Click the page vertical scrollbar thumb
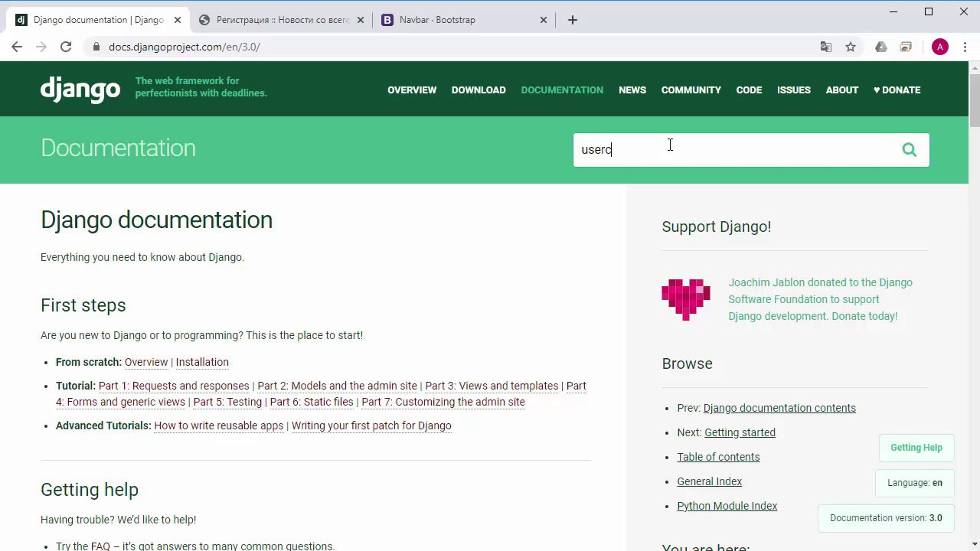Screen dimensions: 980x551 click(975, 100)
